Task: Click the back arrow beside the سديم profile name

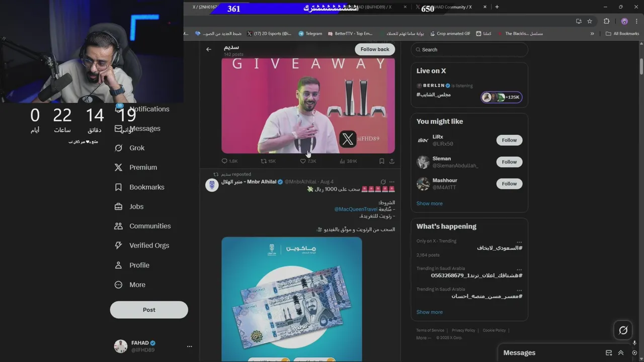Action: [209, 49]
